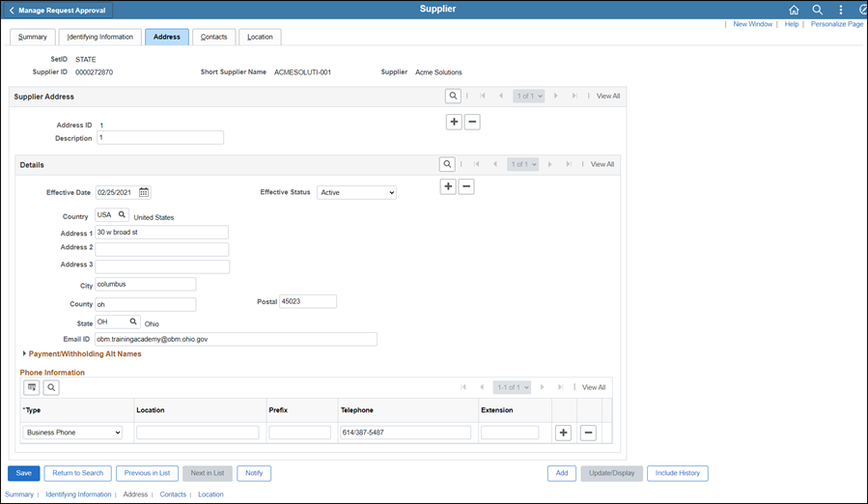Image resolution: width=868 pixels, height=504 pixels.
Task: Delete the Details effective-dated row
Action: (466, 186)
